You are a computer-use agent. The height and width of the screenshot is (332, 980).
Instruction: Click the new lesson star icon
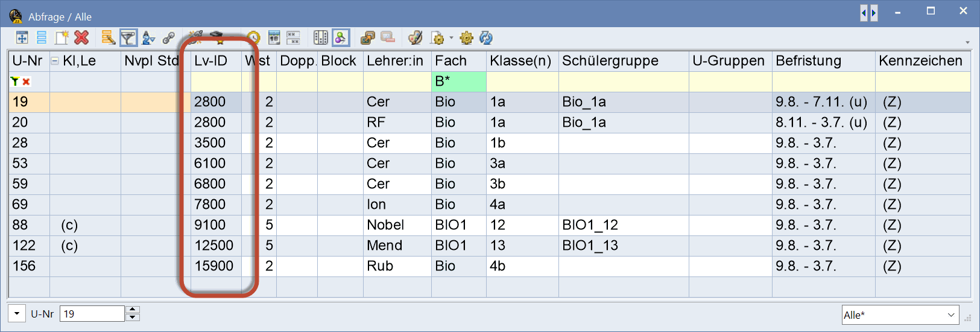62,38
